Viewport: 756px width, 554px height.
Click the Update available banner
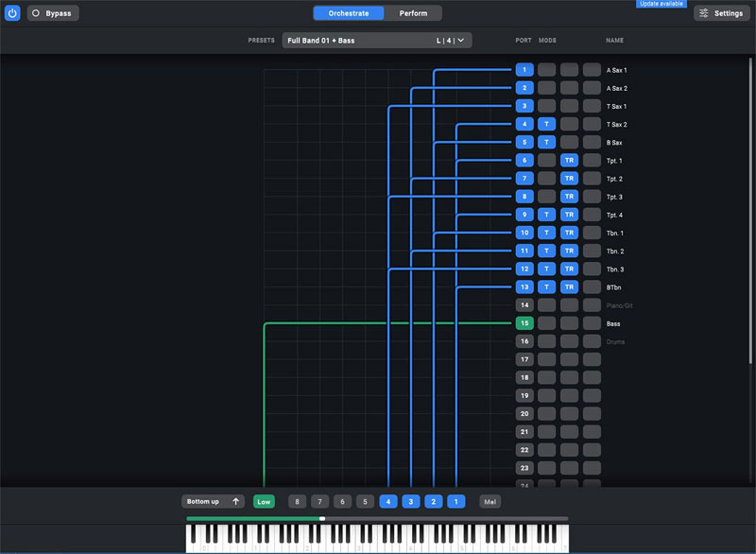pyautogui.click(x=661, y=4)
